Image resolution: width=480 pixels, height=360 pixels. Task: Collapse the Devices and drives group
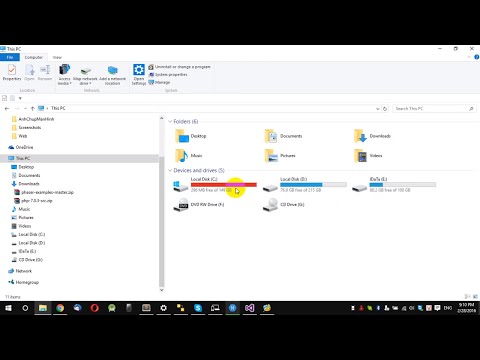pos(170,170)
